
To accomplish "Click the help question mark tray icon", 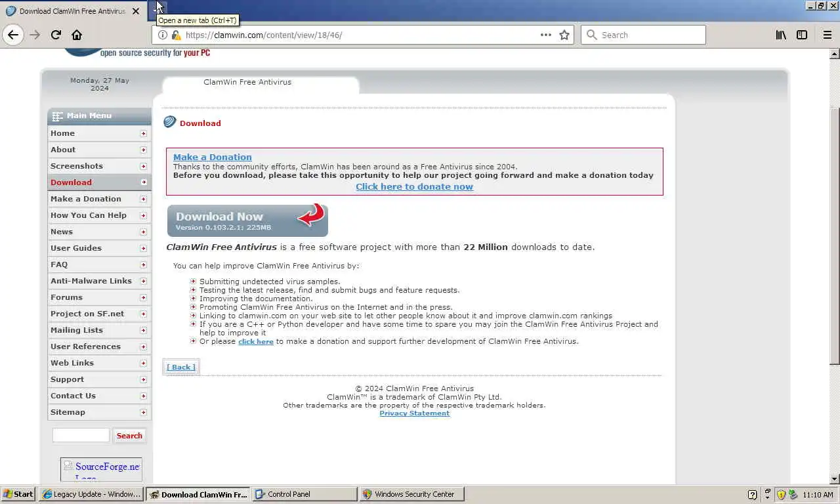I will pos(753,495).
